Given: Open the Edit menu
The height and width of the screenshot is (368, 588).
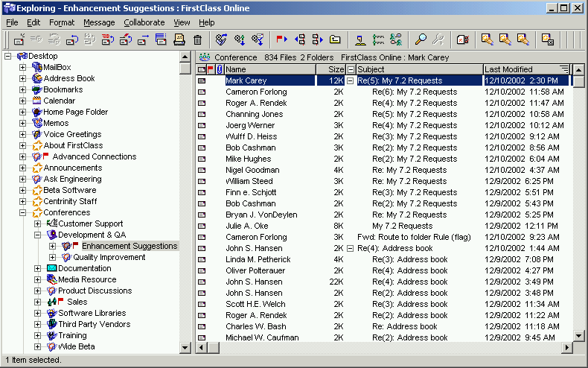Looking at the screenshot, I should (x=33, y=22).
